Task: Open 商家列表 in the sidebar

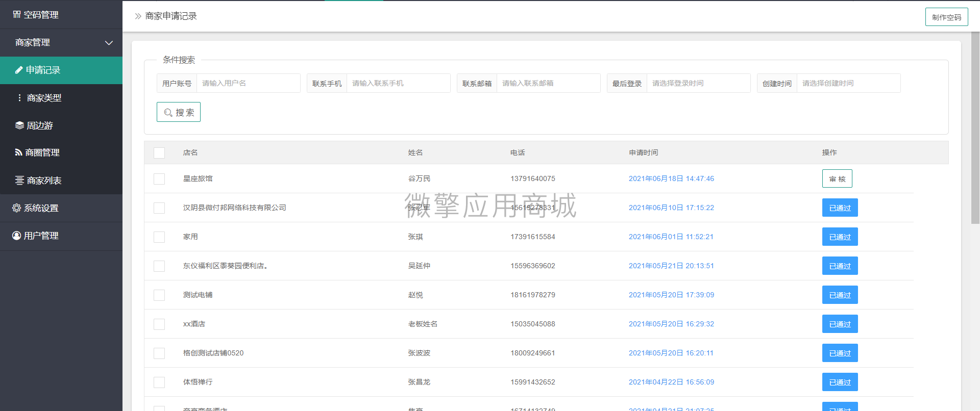Action: pos(61,180)
